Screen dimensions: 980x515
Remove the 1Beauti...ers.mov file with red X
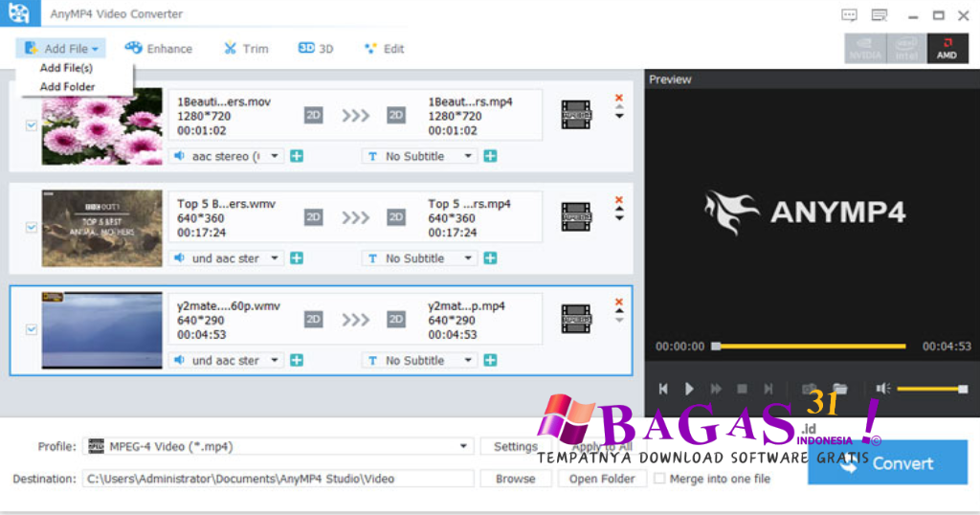(x=619, y=98)
